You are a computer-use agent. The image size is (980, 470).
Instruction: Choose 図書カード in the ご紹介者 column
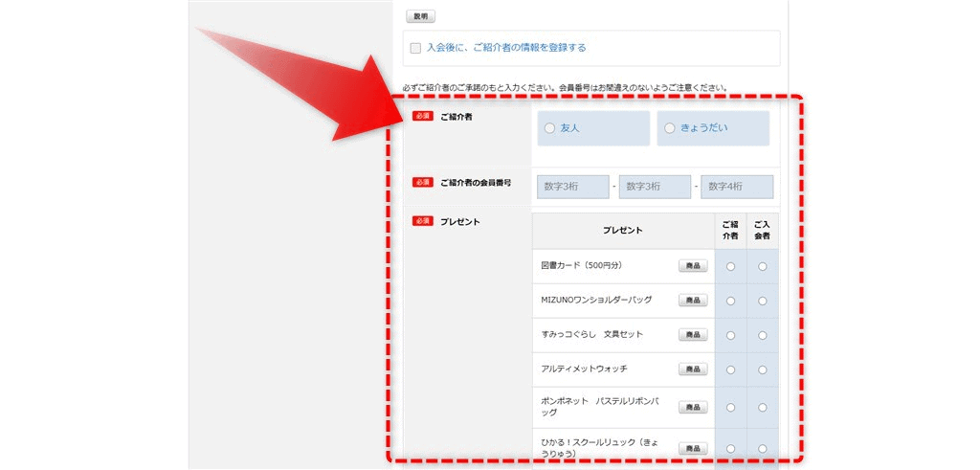click(731, 267)
